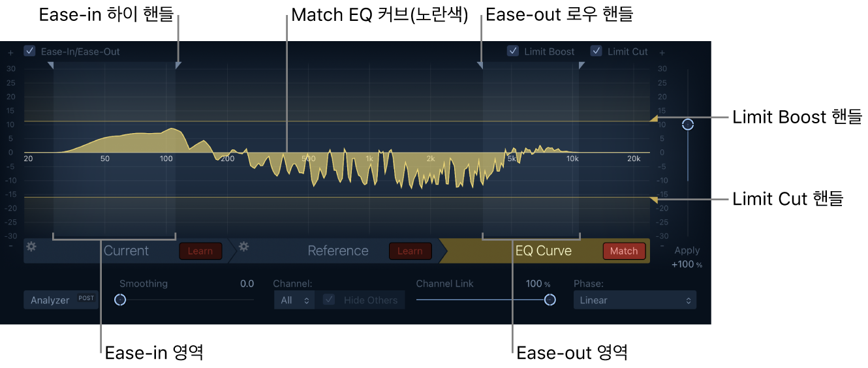
Task: Click the Ease-in low handle triangle
Action: pos(52,65)
